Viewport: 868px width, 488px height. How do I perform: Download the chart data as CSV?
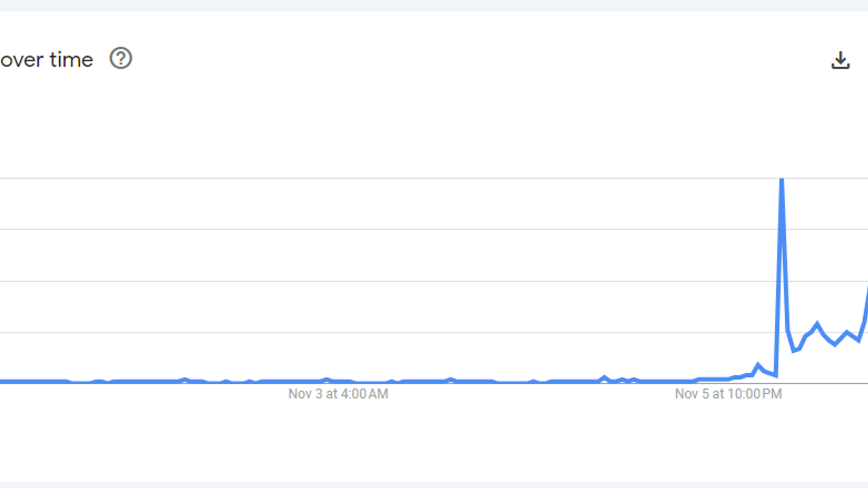point(840,61)
